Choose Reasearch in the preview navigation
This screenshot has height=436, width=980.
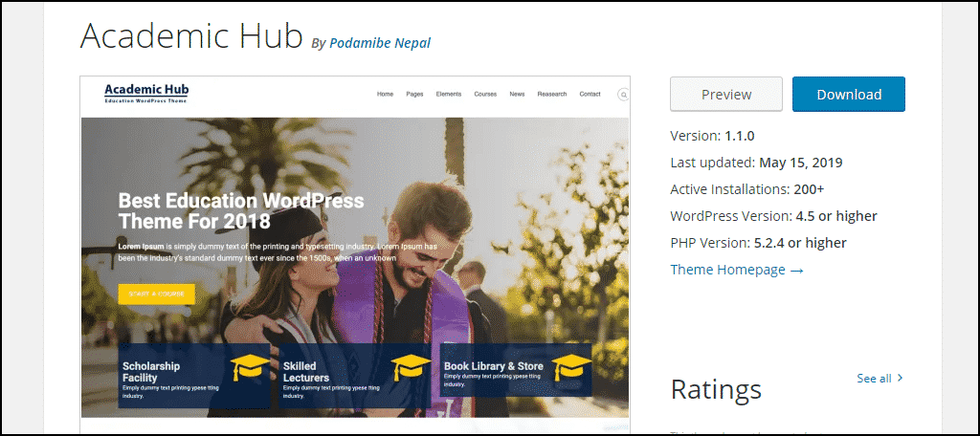[552, 95]
